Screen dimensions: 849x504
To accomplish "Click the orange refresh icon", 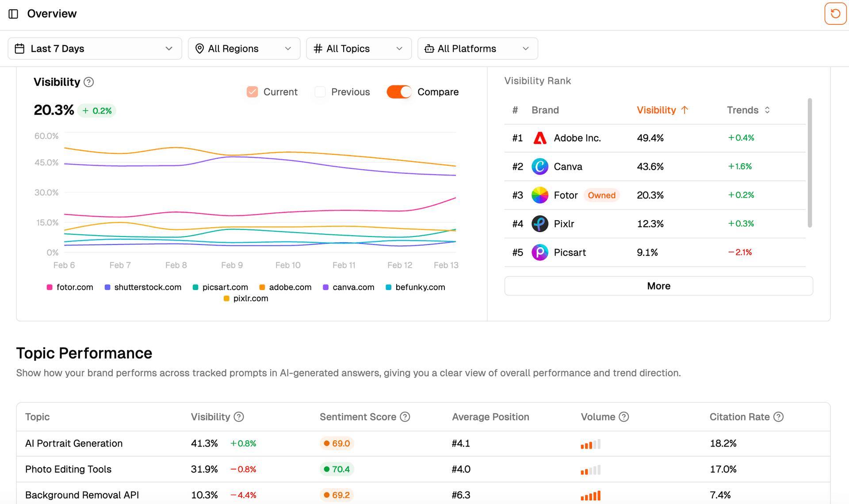I will pos(835,14).
